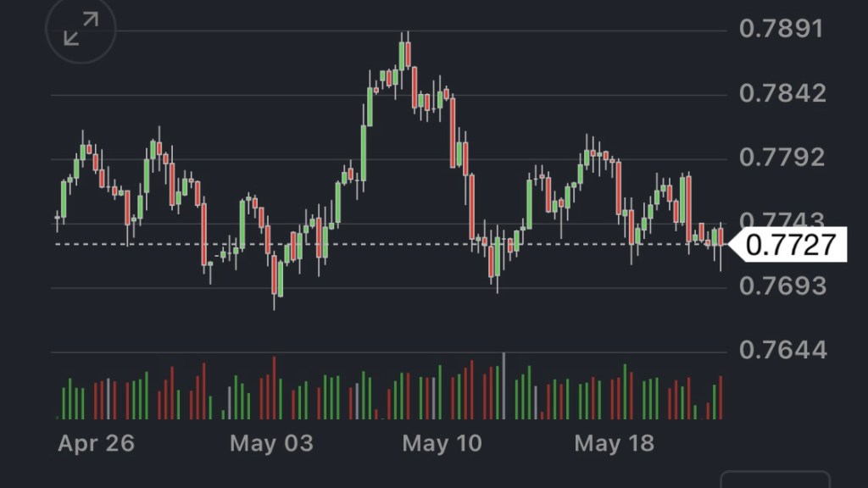Click the 0.7842 price level label
Image resolution: width=868 pixels, height=488 pixels.
click(x=781, y=93)
